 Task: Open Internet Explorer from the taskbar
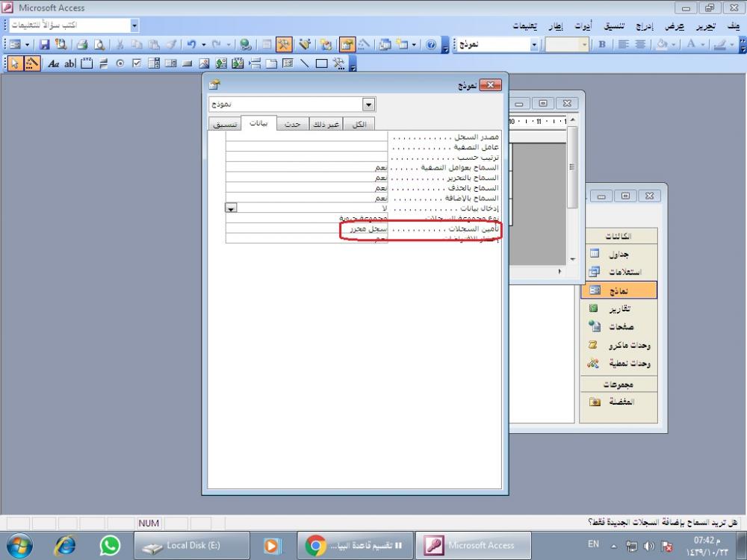[x=66, y=546]
